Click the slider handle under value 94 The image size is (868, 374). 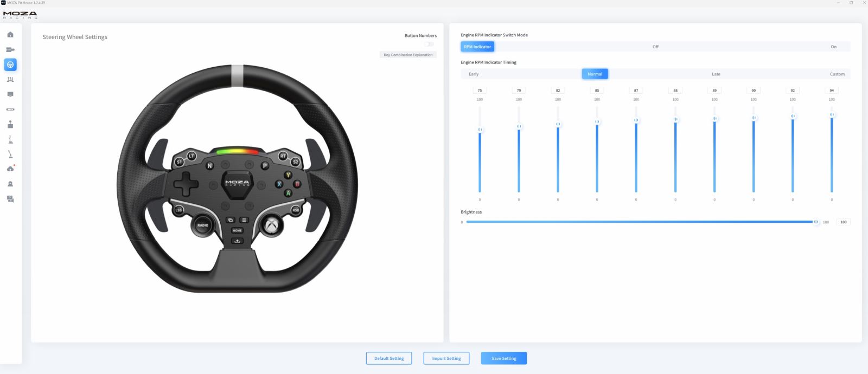[832, 114]
